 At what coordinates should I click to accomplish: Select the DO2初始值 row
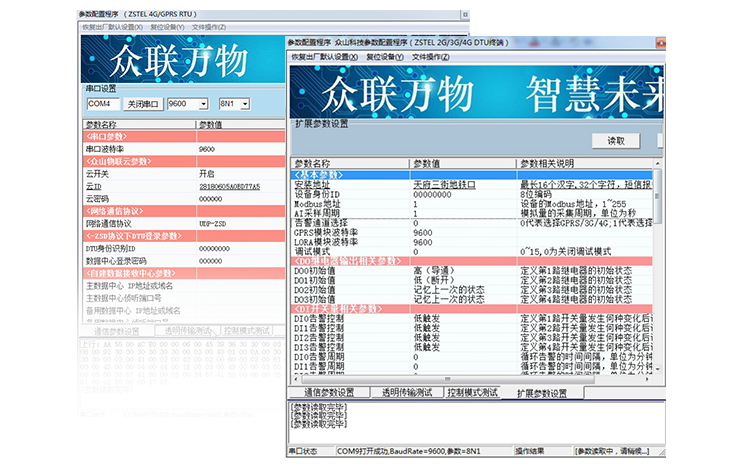coord(471,290)
